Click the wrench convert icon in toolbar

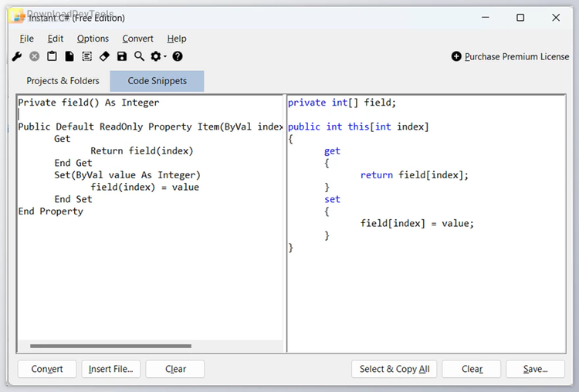click(x=17, y=56)
